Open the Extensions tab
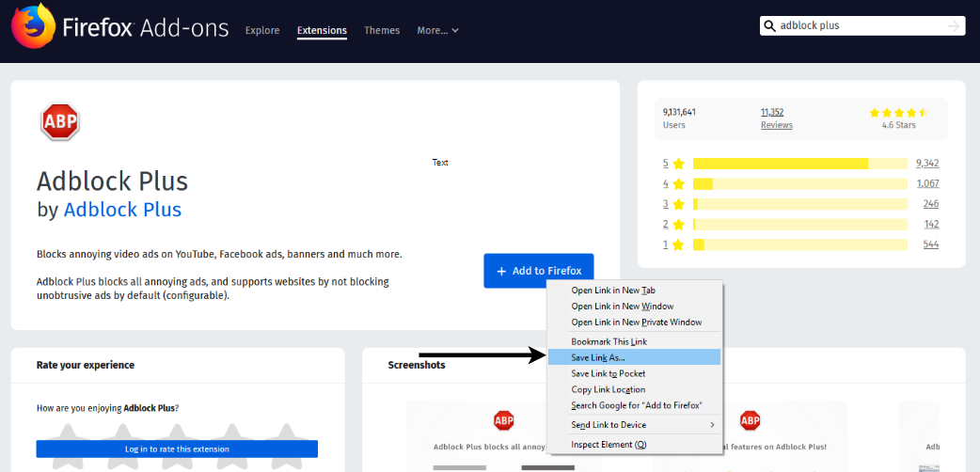This screenshot has height=472, width=980. 322,30
